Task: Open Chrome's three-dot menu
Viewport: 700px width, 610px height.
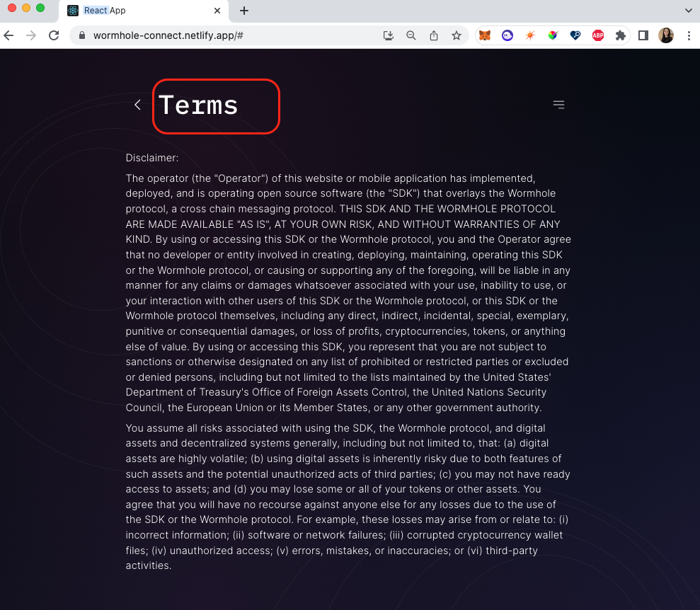Action: coord(689,35)
